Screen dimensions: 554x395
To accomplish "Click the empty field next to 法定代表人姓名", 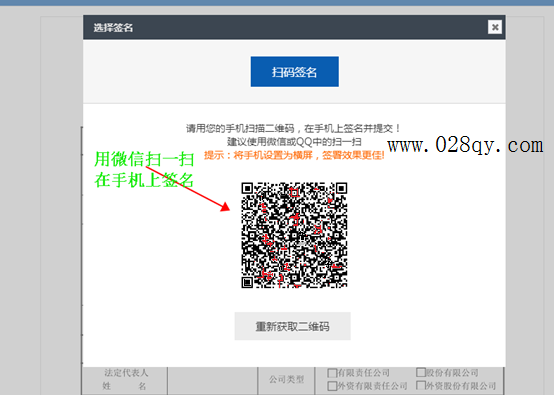I will [213, 381].
